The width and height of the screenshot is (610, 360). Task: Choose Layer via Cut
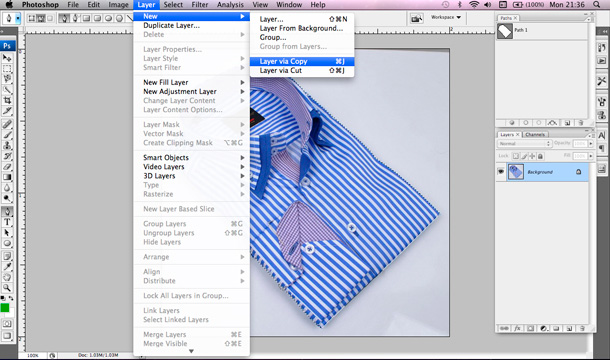coord(302,70)
